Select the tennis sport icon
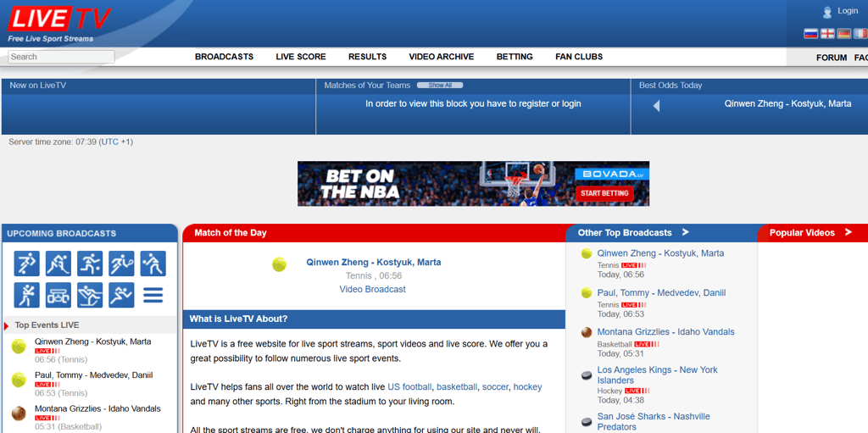The height and width of the screenshot is (433, 868). (x=121, y=264)
